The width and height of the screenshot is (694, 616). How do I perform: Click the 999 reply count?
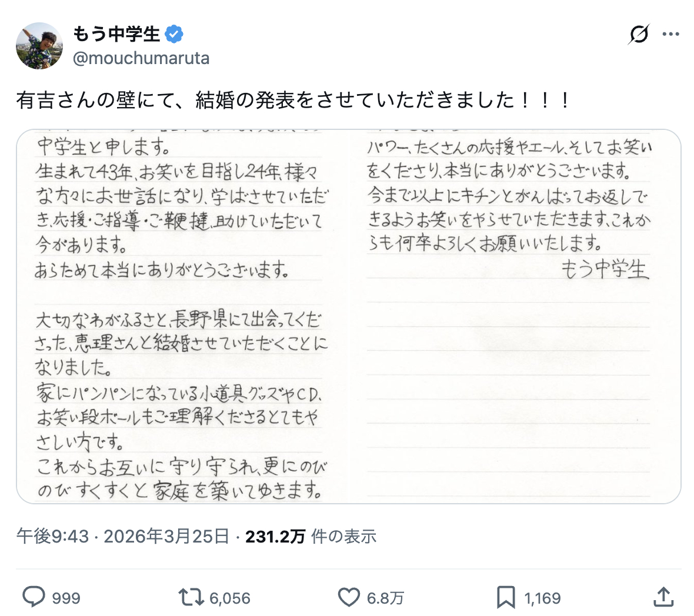(x=66, y=597)
